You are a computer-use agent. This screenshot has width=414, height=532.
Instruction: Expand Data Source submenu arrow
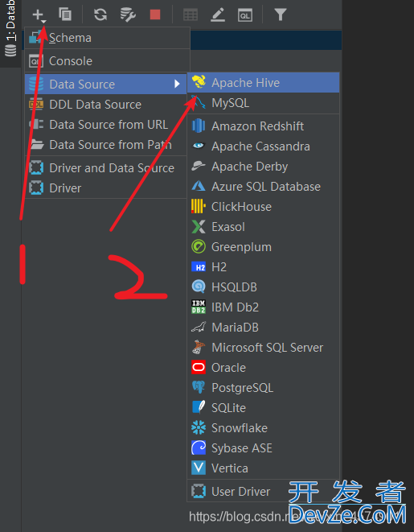point(177,84)
